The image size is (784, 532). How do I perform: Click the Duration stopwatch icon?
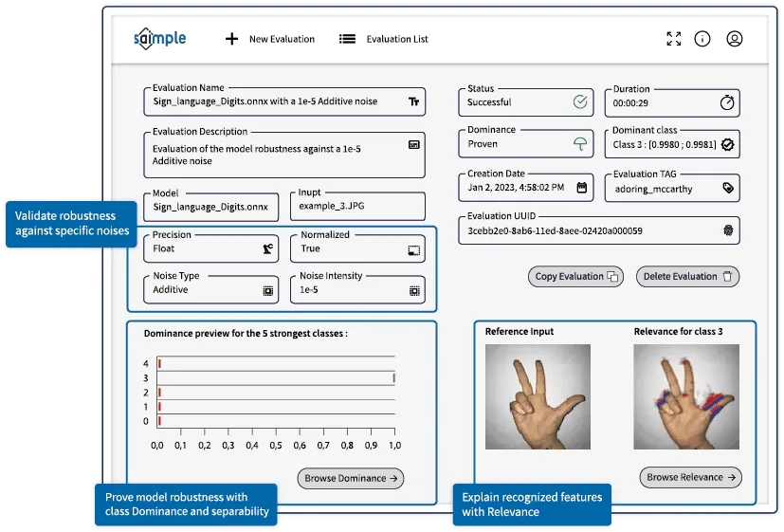(727, 102)
